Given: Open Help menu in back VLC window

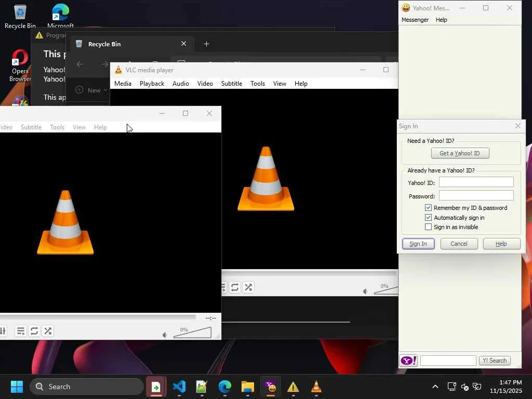Looking at the screenshot, I should point(301,84).
